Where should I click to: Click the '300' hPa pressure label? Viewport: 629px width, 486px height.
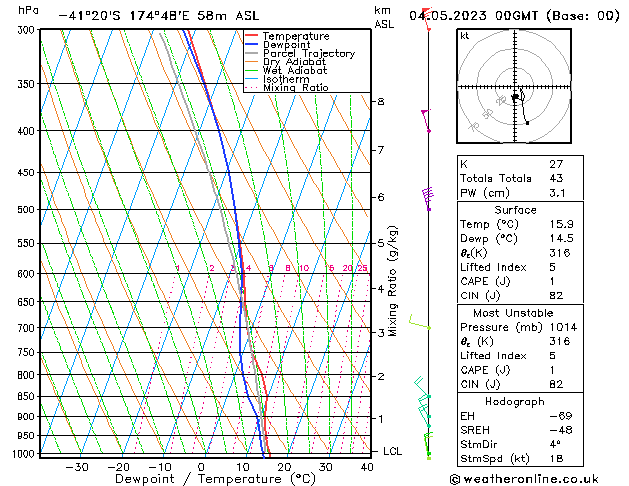28,30
